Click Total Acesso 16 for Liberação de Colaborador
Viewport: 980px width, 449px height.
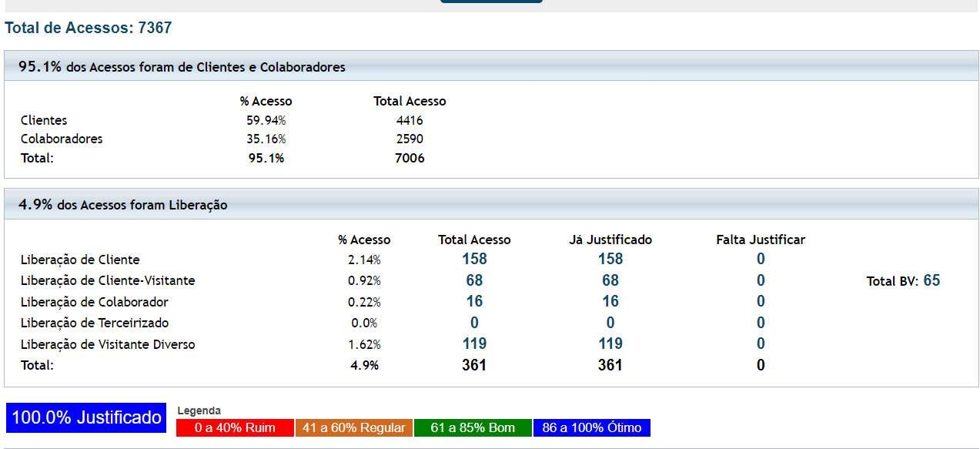[x=474, y=302]
